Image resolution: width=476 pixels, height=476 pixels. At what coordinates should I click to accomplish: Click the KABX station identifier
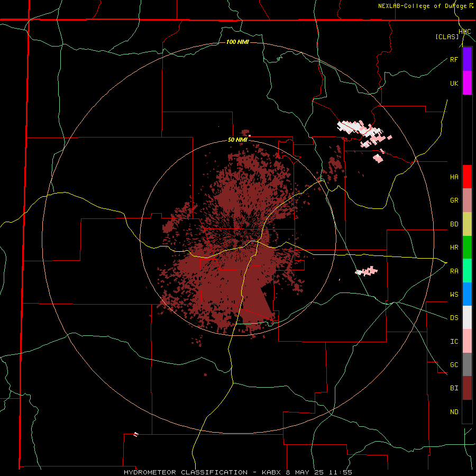coord(272,472)
